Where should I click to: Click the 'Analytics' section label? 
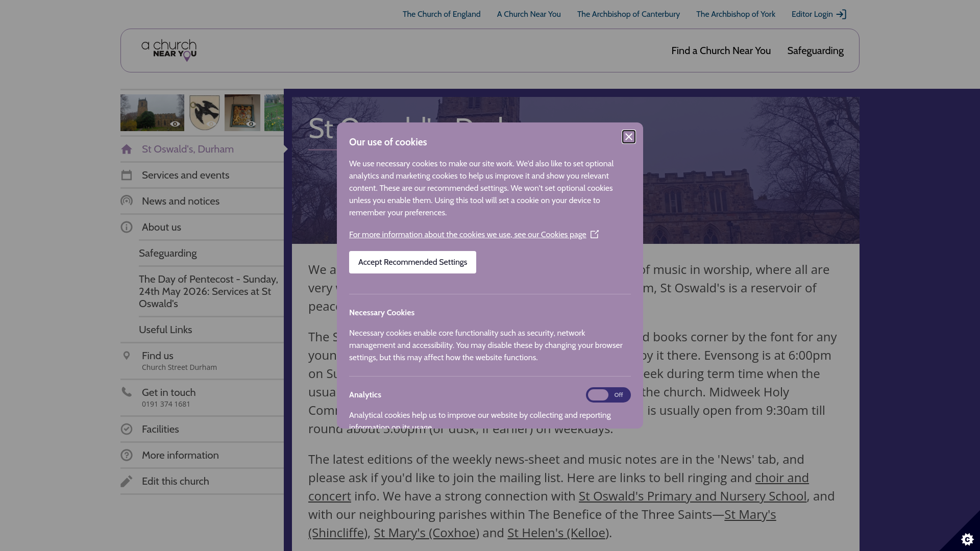[x=365, y=395]
